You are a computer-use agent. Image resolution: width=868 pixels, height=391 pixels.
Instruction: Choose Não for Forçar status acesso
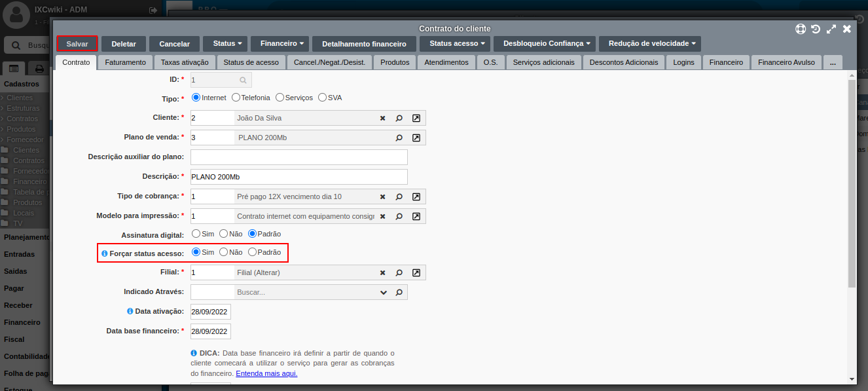223,251
